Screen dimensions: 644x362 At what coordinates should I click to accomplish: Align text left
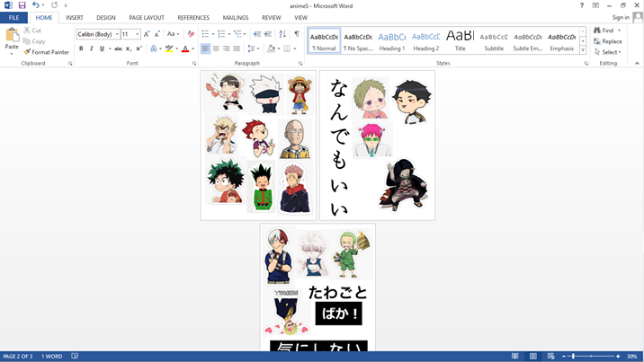pos(205,49)
